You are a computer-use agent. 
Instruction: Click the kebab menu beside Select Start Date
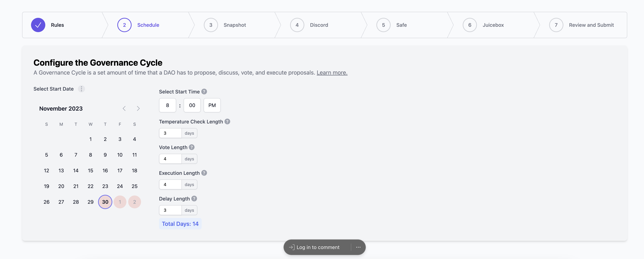click(x=81, y=89)
